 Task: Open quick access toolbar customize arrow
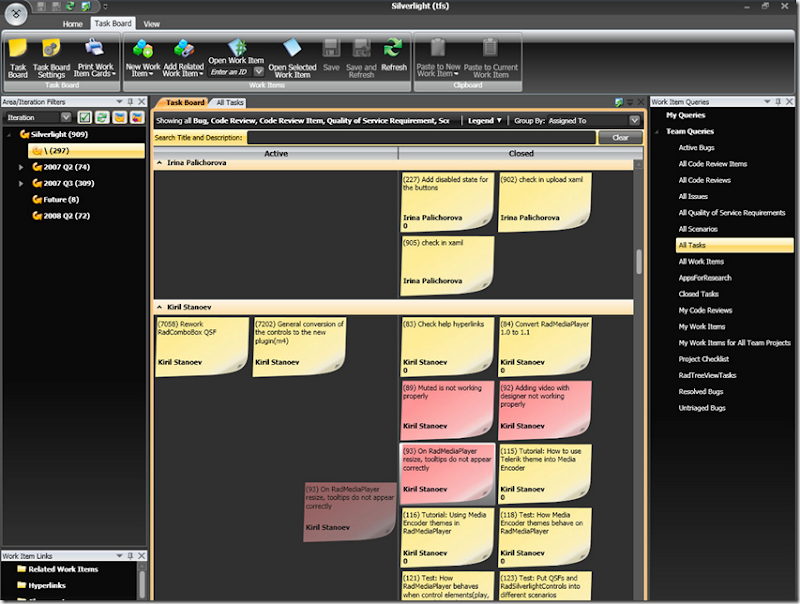106,7
